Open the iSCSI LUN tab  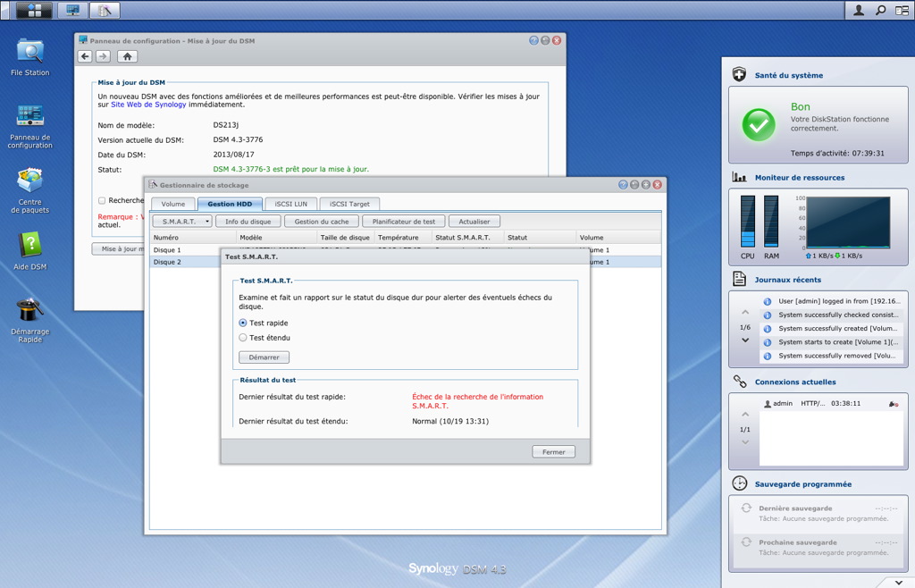(x=291, y=204)
